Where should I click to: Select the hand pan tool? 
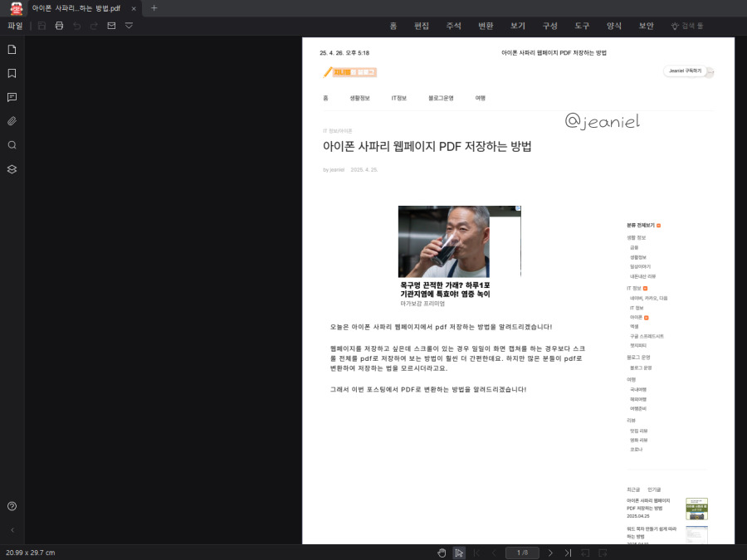click(x=442, y=553)
